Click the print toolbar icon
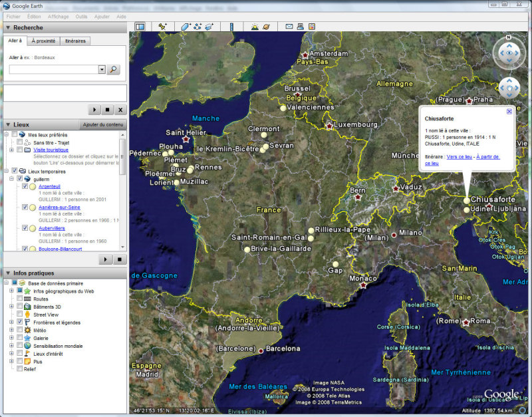 coord(301,26)
